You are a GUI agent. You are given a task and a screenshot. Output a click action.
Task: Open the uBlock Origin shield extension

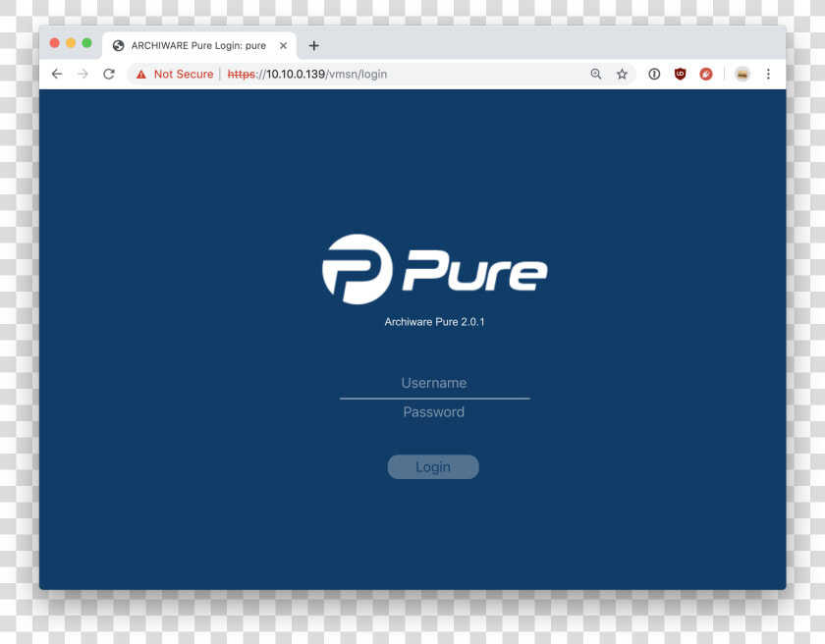pos(680,75)
